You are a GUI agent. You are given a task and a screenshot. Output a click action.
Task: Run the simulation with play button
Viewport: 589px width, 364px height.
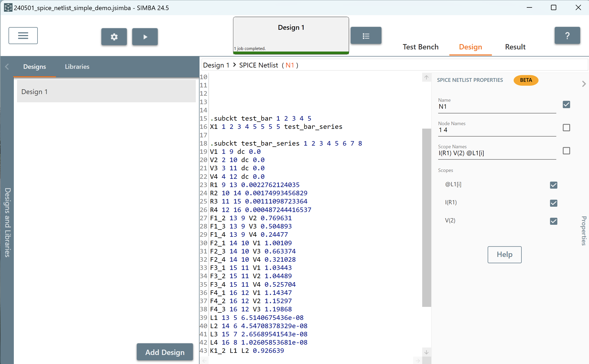click(145, 37)
